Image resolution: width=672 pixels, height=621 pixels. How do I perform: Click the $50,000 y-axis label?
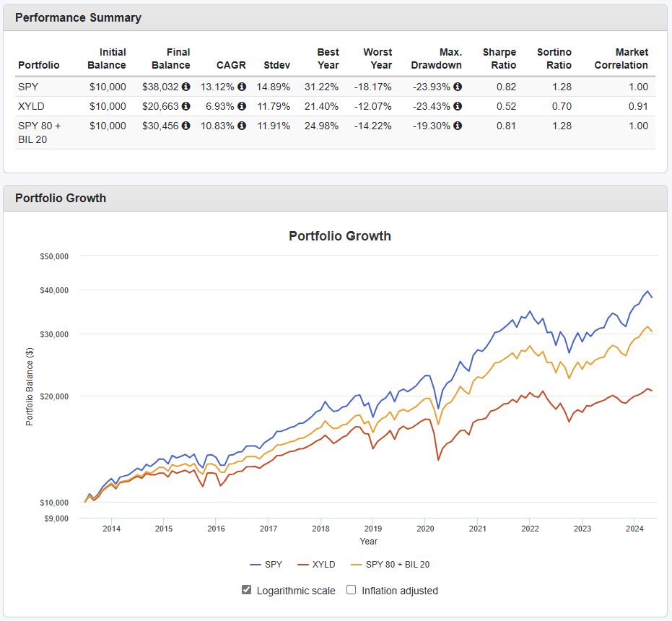54,256
